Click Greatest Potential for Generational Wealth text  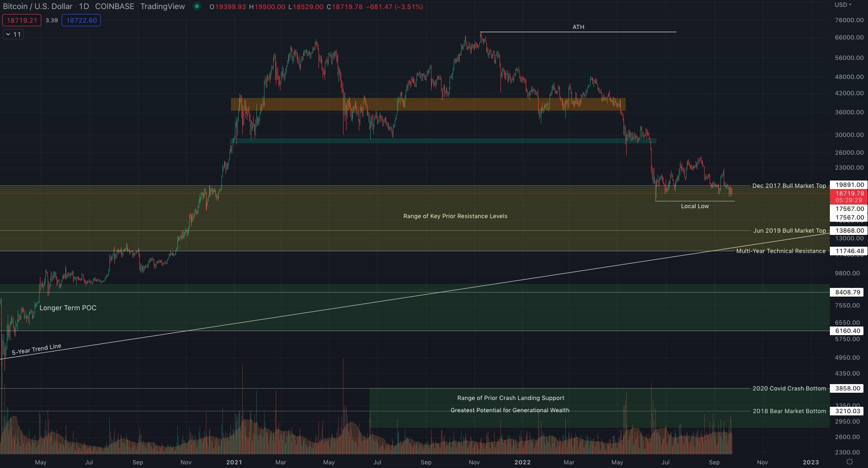510,410
